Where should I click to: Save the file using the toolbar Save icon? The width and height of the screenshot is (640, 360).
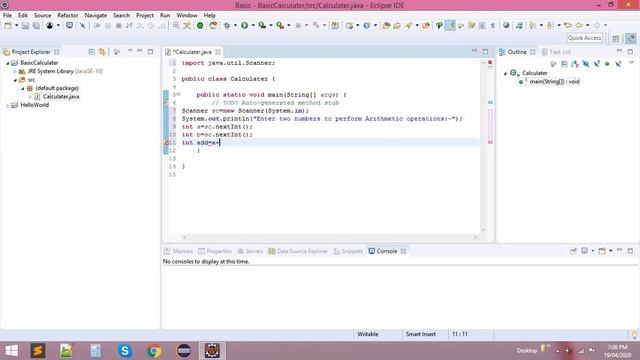(x=25, y=25)
